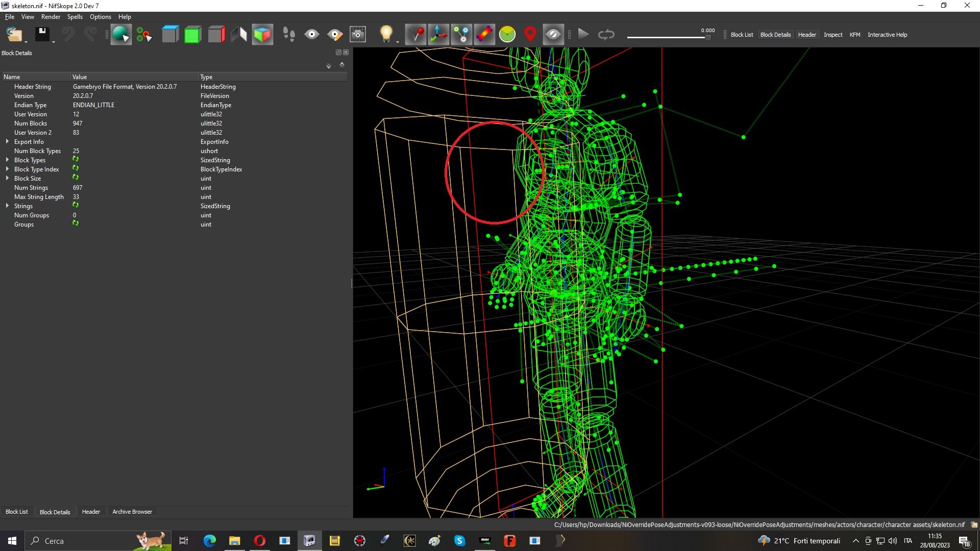Expand the Strings row

(x=7, y=206)
